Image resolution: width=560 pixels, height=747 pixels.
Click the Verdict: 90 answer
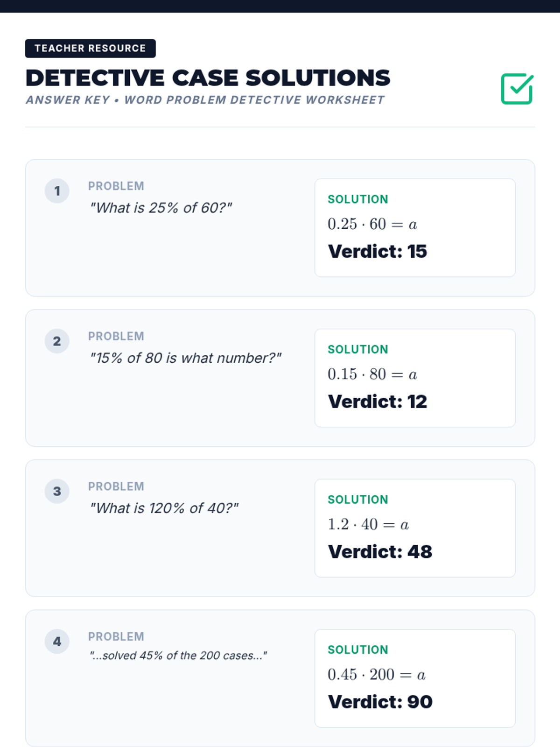tap(380, 702)
